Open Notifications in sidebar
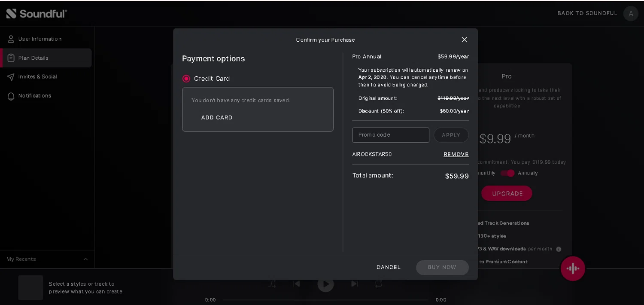644x305 pixels. 46,96
